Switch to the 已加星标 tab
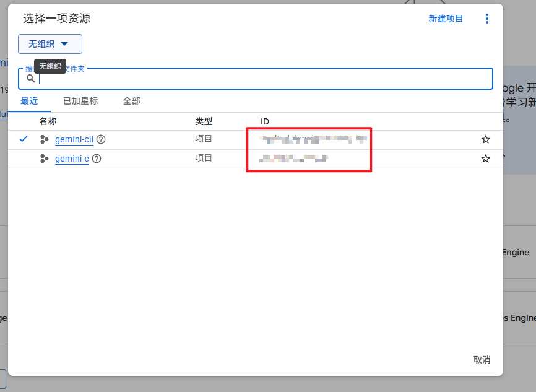 [80, 101]
